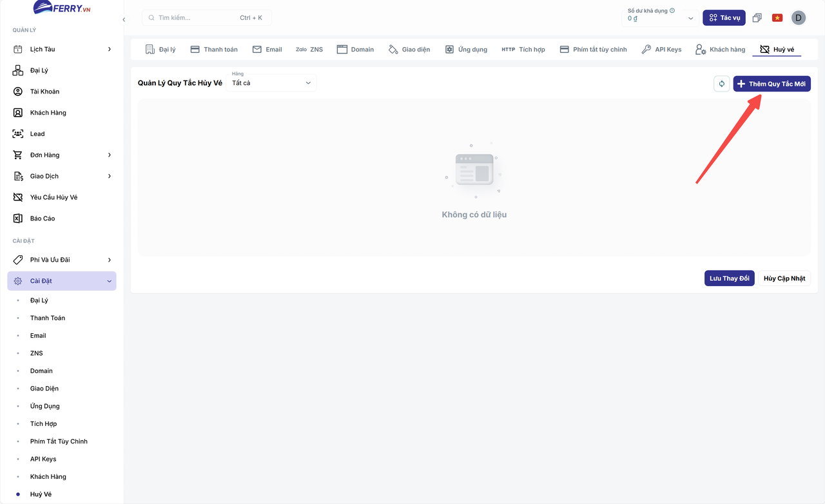Expand the Đơn Hàng submenu chevron
This screenshot has height=504, width=825.
tap(110, 155)
